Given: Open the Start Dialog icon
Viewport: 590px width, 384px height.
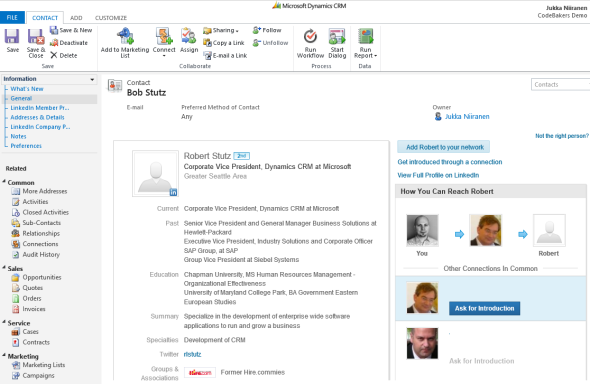Looking at the screenshot, I should 337,36.
